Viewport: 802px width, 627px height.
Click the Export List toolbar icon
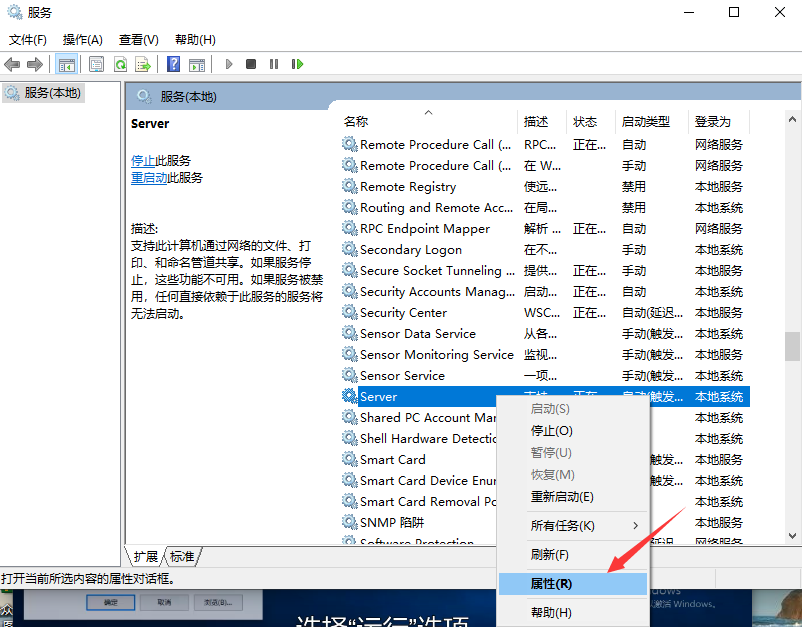pos(143,64)
